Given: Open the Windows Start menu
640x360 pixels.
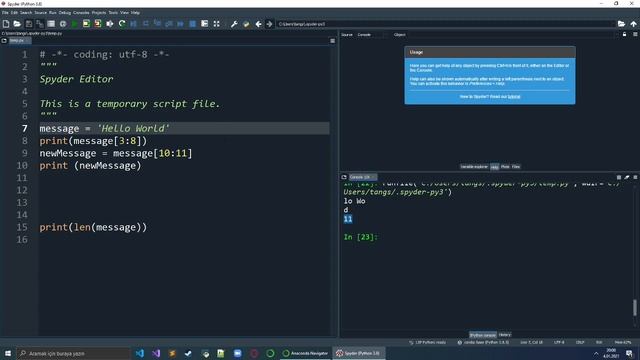Looking at the screenshot, I should click(8, 353).
